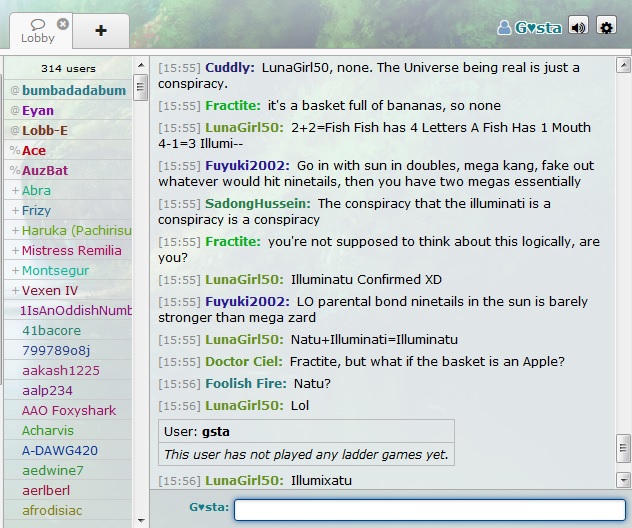Click the chat bubble icon on the Lobby tab
The width and height of the screenshot is (632, 528).
click(38, 25)
